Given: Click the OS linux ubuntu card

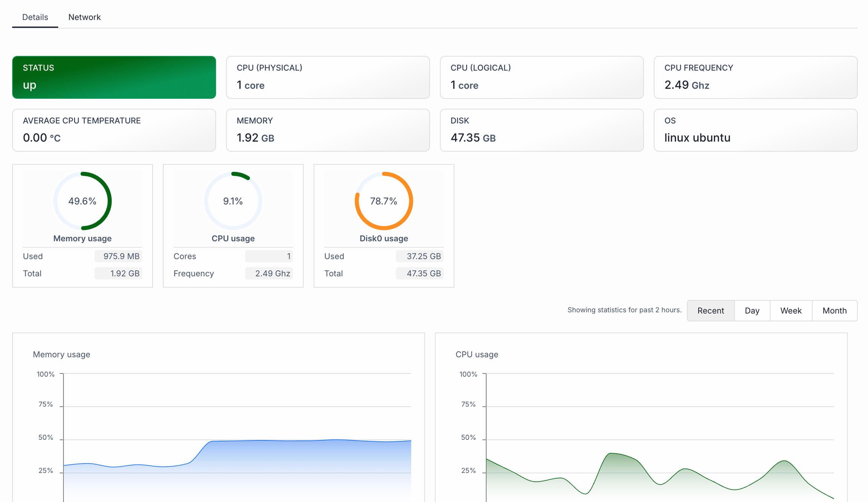Looking at the screenshot, I should (755, 130).
